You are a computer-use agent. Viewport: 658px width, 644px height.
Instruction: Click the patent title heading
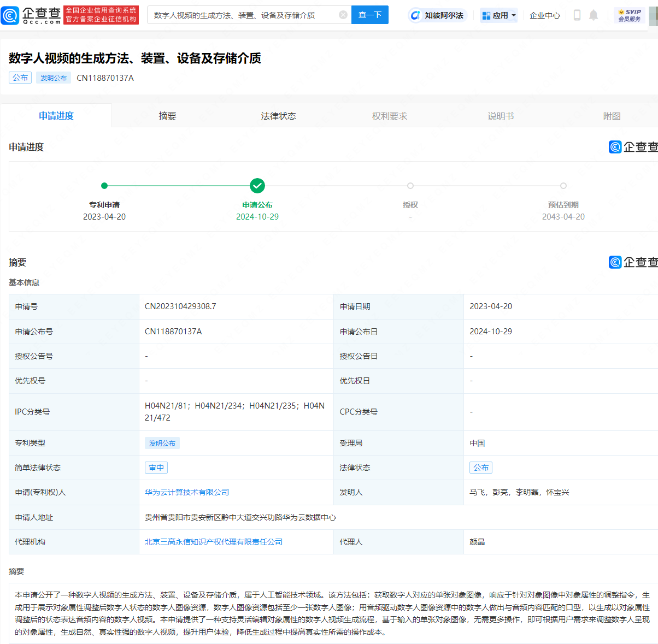click(x=135, y=58)
